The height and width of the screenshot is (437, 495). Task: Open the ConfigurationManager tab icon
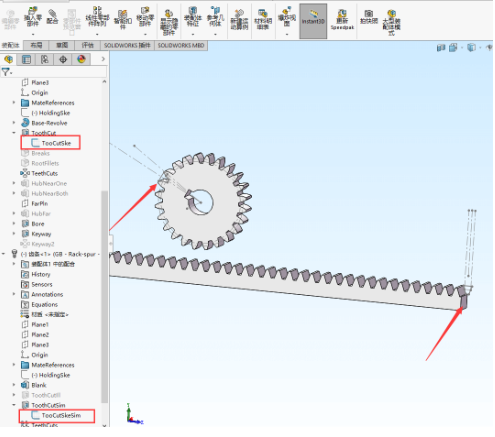(45, 59)
